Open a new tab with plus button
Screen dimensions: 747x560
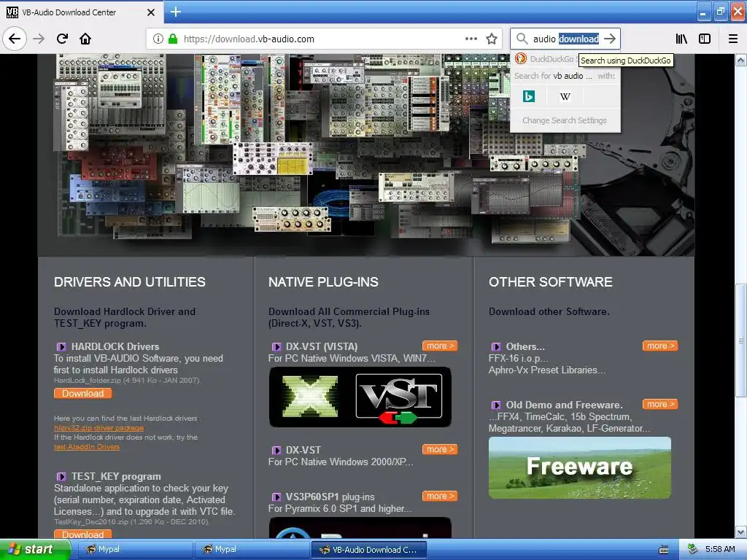[x=175, y=12]
